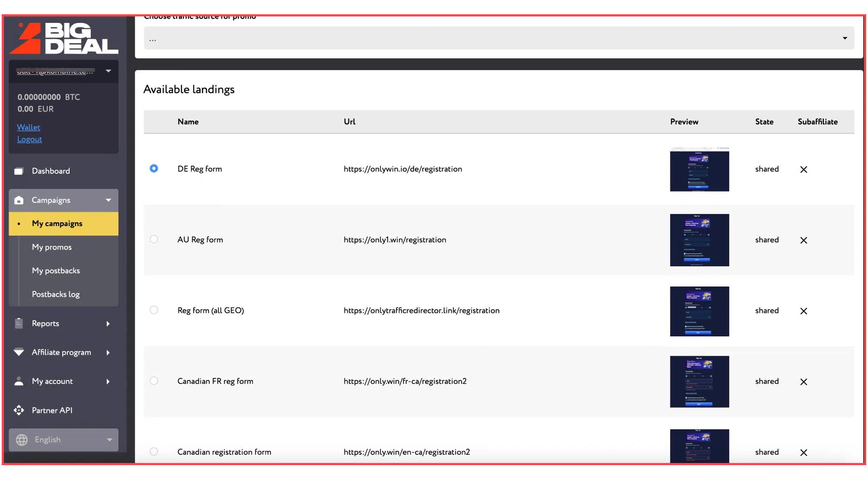Open the account email dropdown arrow
Image resolution: width=868 pixels, height=479 pixels.
pyautogui.click(x=108, y=71)
